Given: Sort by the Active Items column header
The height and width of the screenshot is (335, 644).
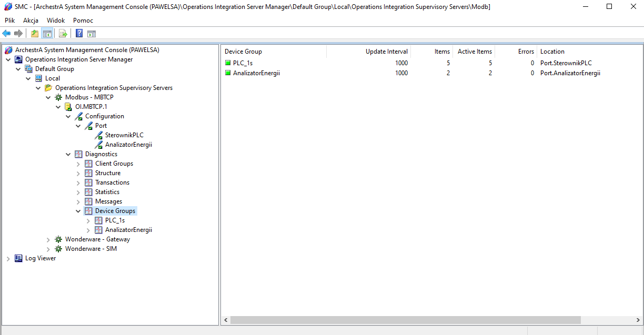Looking at the screenshot, I should 474,52.
